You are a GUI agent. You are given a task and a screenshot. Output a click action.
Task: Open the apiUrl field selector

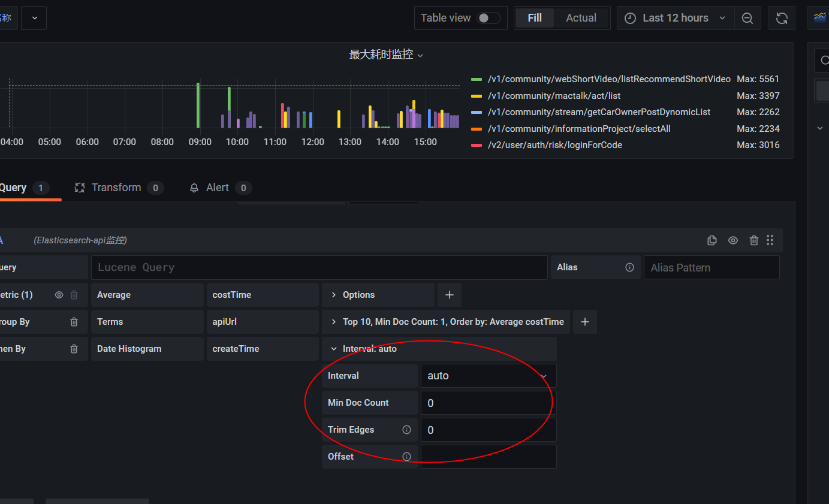[x=263, y=322]
